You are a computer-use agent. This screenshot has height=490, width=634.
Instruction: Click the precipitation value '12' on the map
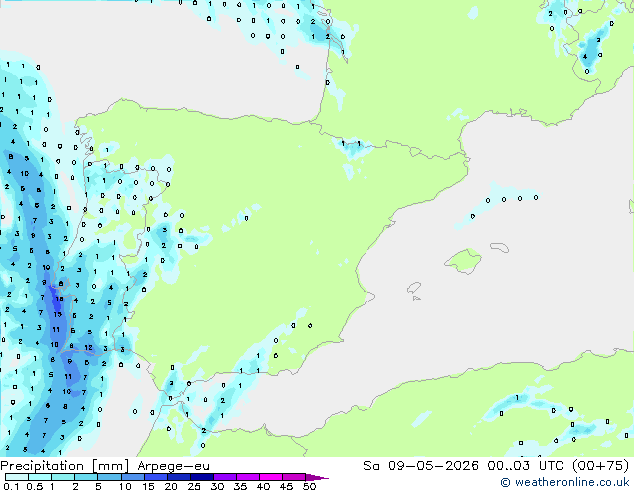pos(89,347)
